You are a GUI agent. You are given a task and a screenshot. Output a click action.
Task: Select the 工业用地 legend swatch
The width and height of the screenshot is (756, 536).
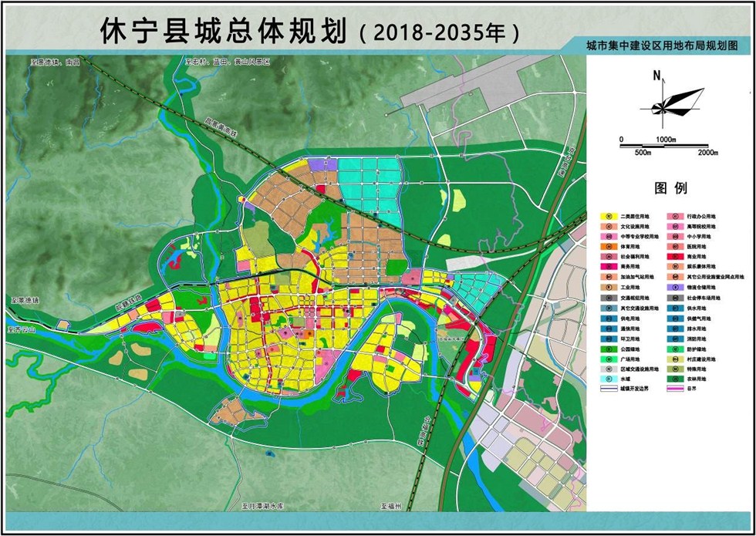click(609, 287)
